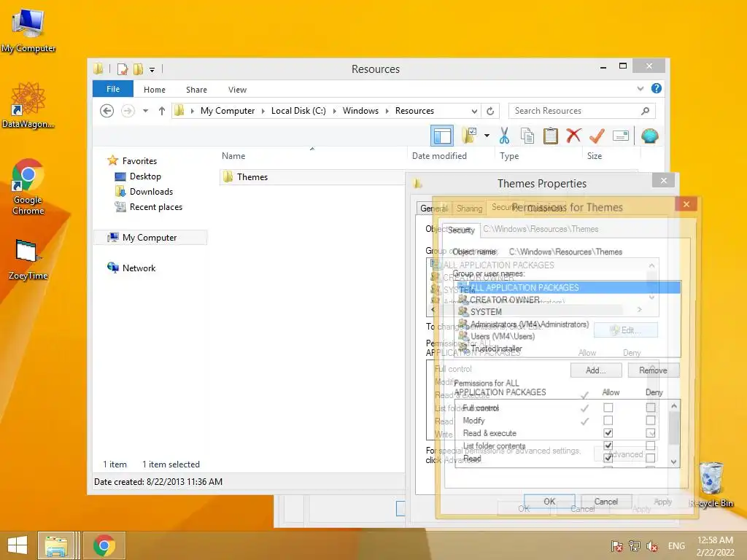This screenshot has height=560, width=747.
Task: Select Sharing tab in Themes Properties
Action: coord(469,208)
